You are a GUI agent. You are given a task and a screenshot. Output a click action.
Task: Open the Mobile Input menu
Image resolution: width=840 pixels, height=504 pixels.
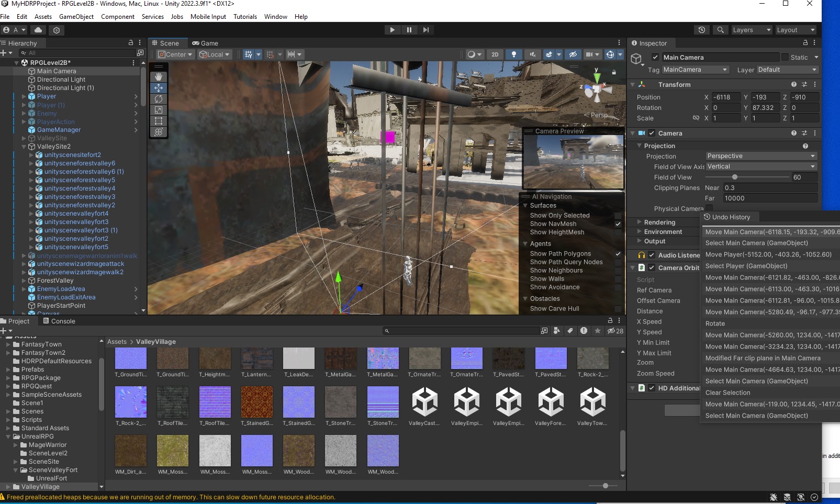coord(208,17)
